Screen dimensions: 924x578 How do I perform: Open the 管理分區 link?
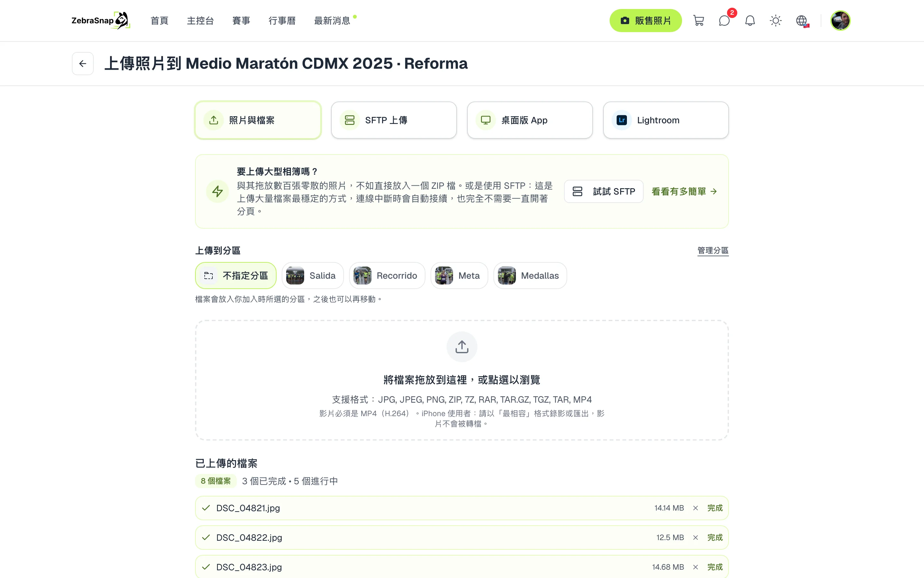713,250
